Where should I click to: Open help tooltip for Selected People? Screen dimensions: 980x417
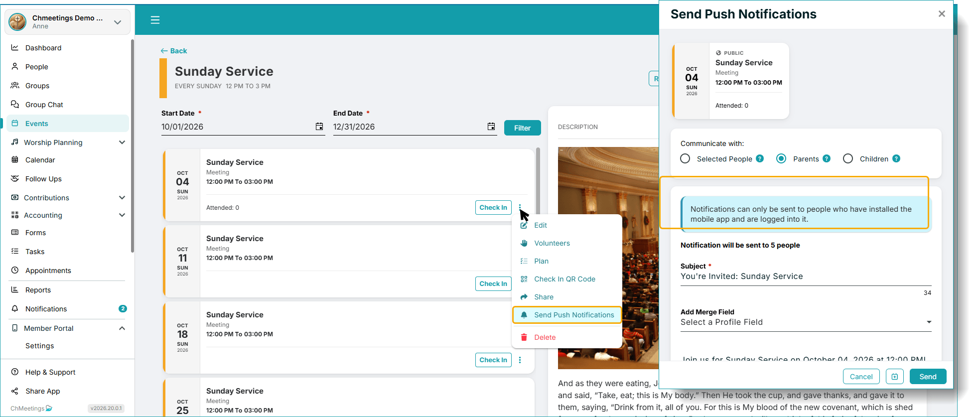click(760, 158)
